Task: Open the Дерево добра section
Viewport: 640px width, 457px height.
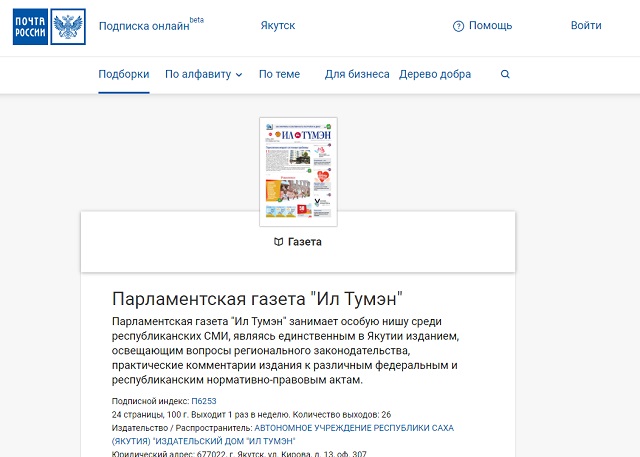Action: pyautogui.click(x=435, y=74)
